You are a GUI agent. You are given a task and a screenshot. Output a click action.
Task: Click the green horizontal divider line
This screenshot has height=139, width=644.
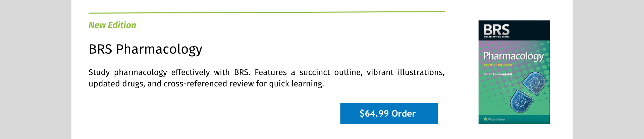point(267,12)
